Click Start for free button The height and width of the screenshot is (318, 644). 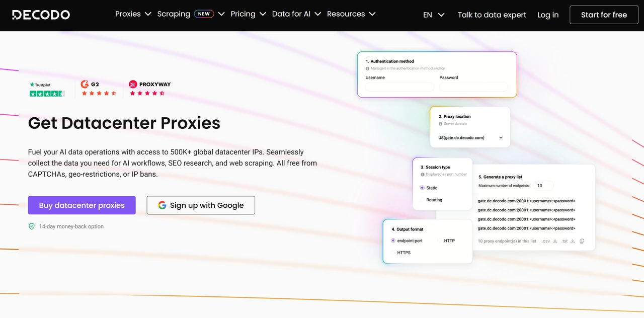click(x=604, y=15)
